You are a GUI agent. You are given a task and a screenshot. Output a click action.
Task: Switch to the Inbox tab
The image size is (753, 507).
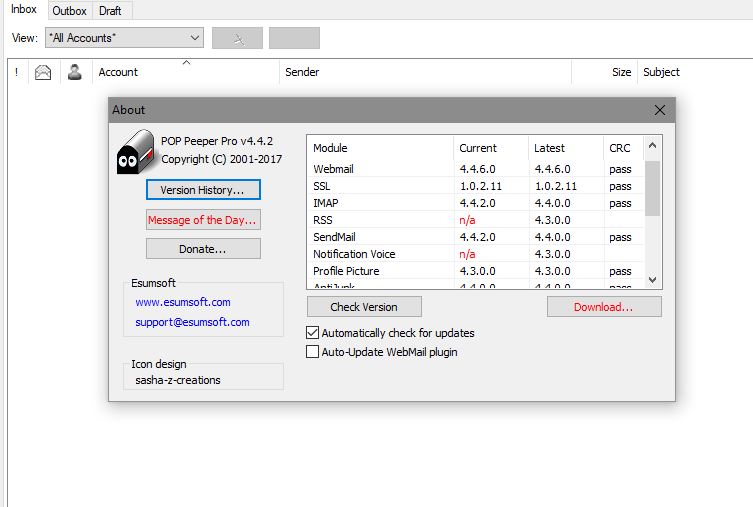[x=24, y=10]
